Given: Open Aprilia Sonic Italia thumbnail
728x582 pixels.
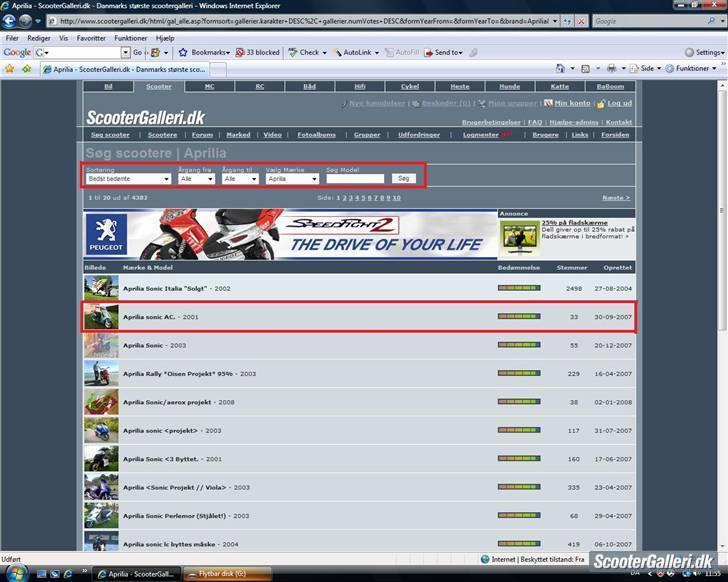Looking at the screenshot, I should [101, 288].
